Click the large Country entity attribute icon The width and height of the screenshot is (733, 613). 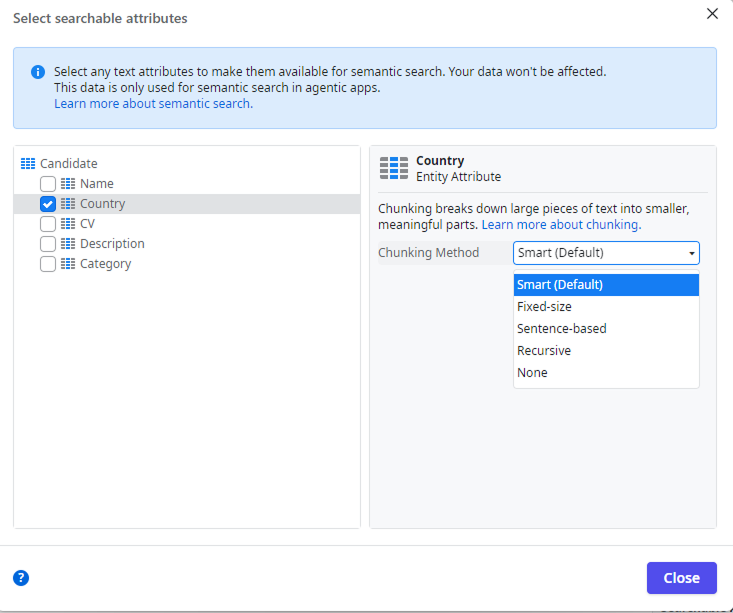click(394, 168)
